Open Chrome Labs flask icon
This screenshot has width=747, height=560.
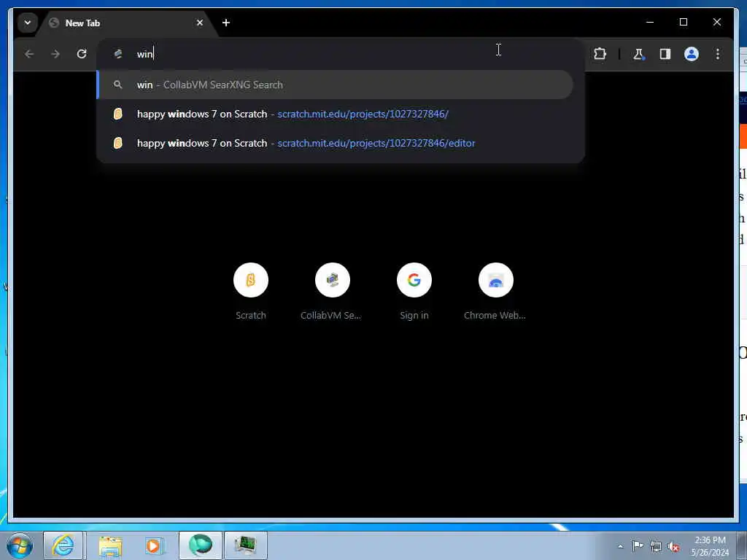tap(638, 54)
